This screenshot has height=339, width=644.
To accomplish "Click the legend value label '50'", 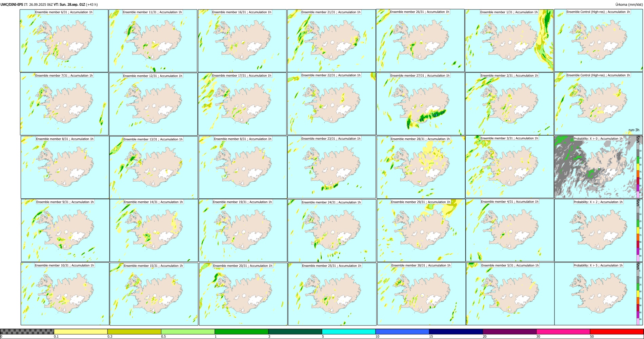I will click(x=592, y=337).
